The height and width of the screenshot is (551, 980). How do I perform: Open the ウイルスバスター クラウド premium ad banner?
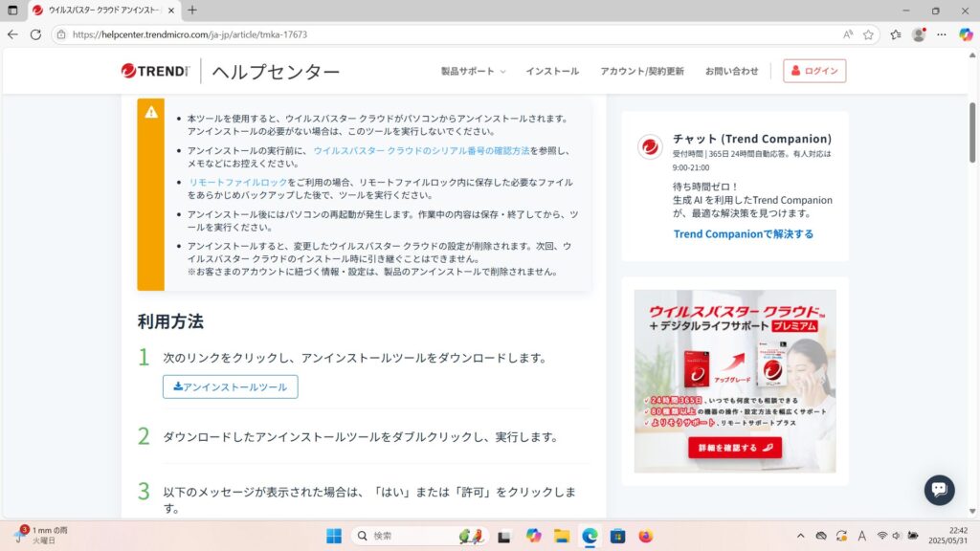click(x=735, y=381)
